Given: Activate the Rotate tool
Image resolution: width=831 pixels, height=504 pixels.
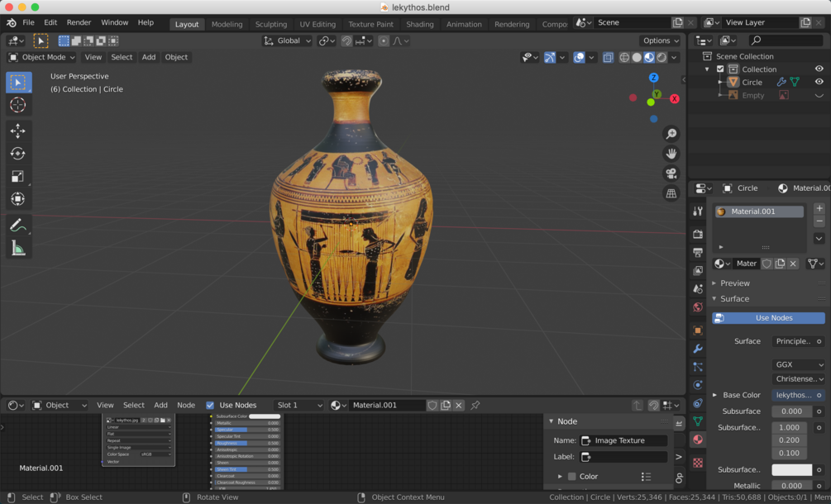Looking at the screenshot, I should point(18,154).
